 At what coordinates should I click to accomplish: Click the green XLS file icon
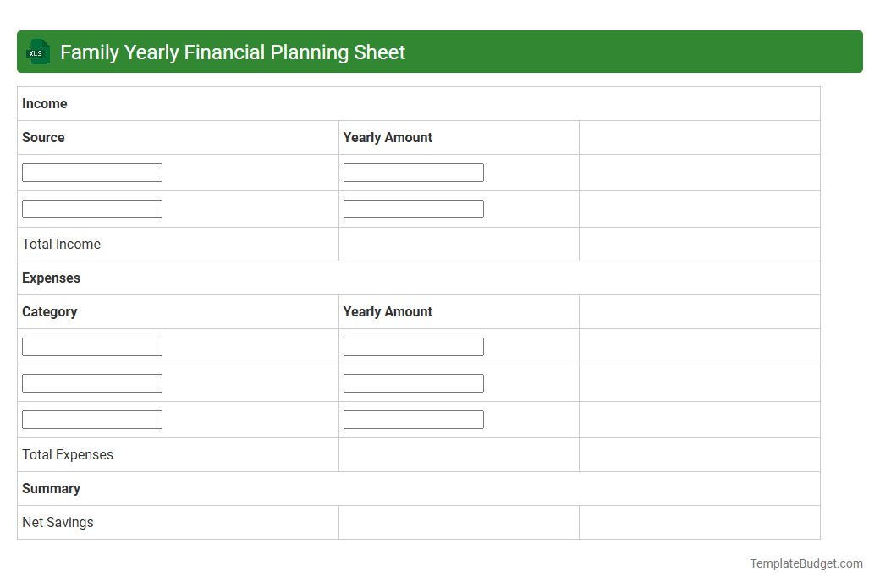[37, 52]
